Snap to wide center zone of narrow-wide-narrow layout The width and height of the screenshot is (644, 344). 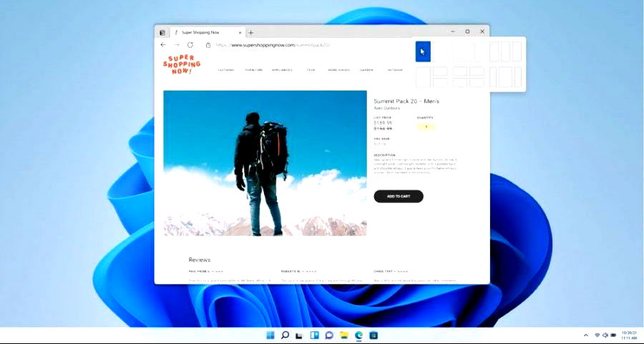(x=506, y=77)
